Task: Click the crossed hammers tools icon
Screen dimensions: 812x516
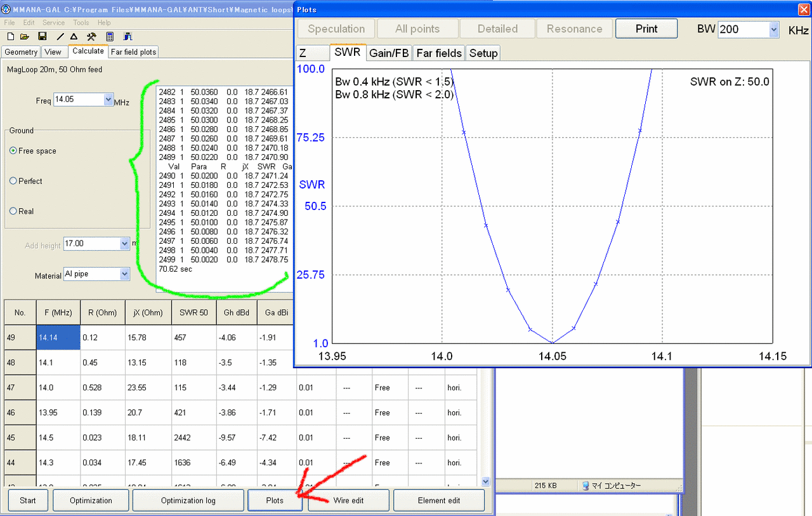Action: click(91, 37)
